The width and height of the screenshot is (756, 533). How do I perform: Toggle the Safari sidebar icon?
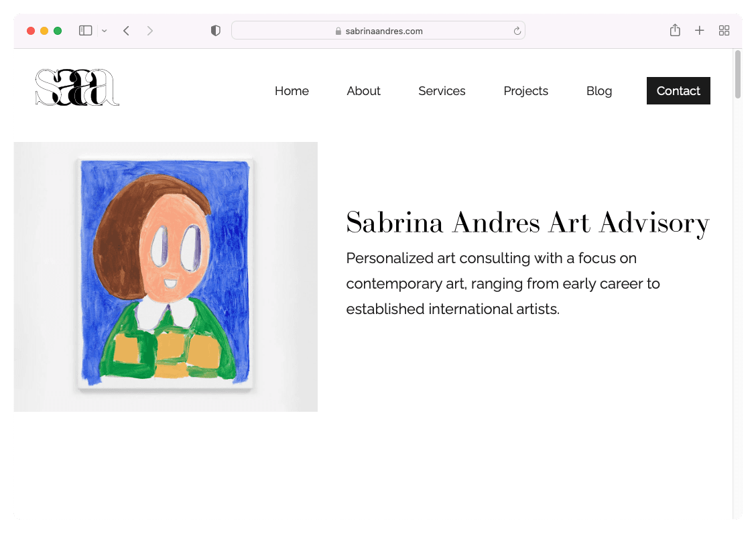[85, 31]
